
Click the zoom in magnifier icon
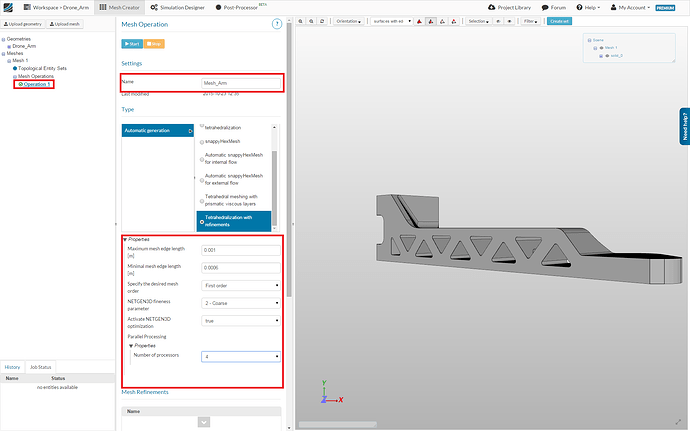(x=301, y=20)
